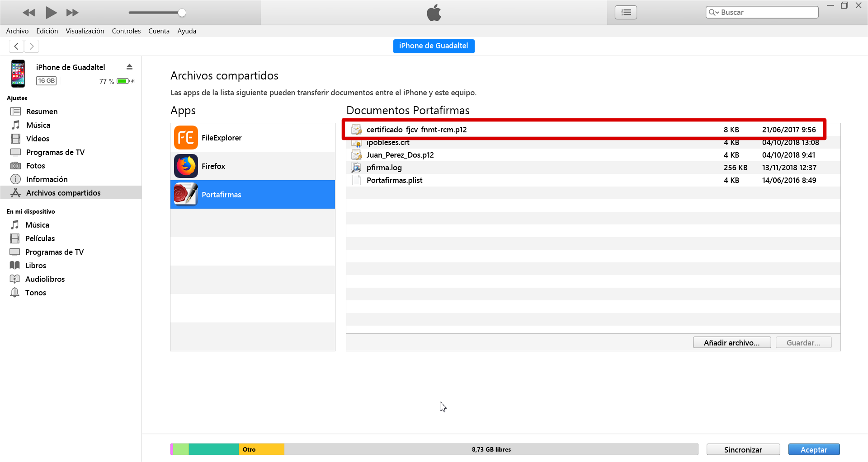Open the list view toolbar button
The height and width of the screenshot is (462, 868).
[626, 12]
